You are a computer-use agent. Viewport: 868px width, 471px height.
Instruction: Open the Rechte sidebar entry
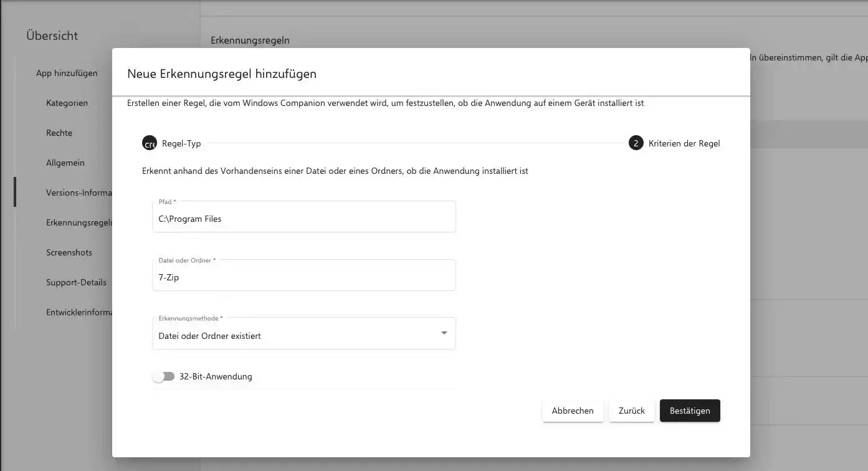[x=59, y=133]
